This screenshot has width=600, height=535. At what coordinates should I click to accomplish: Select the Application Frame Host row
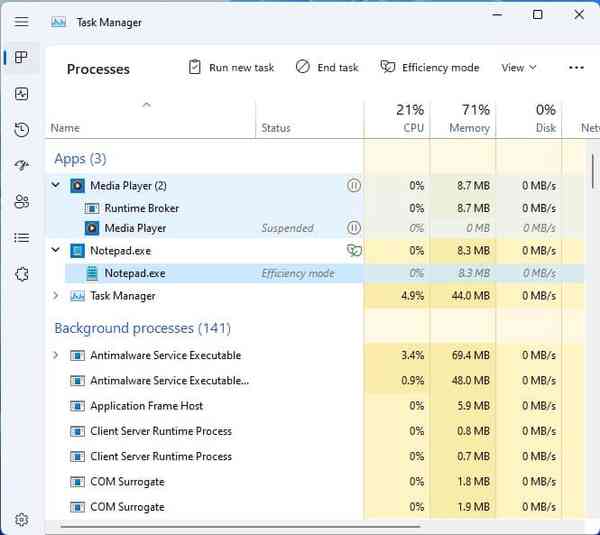[x=316, y=406]
